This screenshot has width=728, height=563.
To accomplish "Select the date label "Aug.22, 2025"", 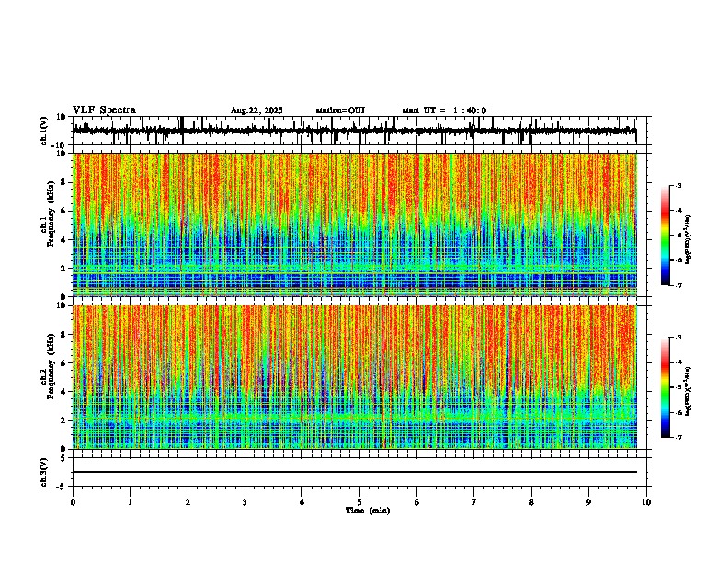I will click(x=256, y=110).
